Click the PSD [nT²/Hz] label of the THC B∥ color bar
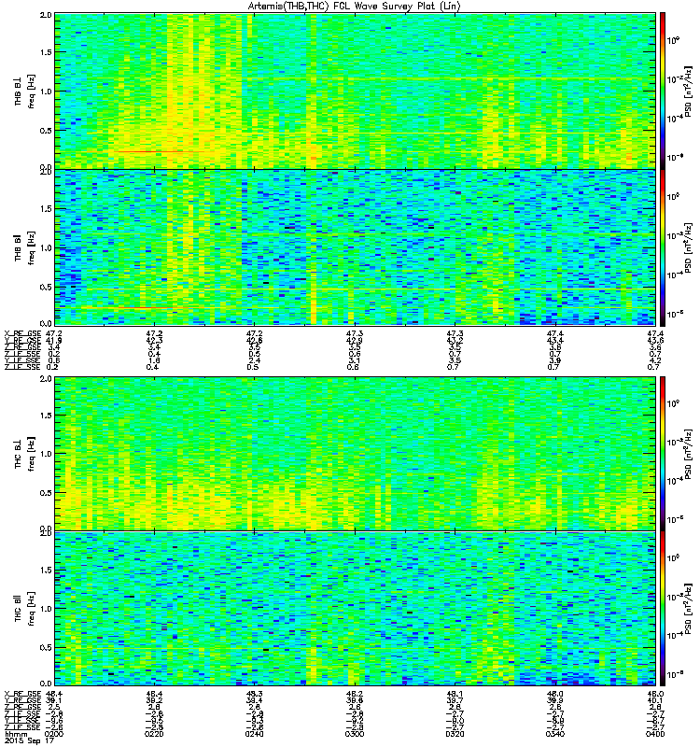This screenshot has height=747, width=700. [689, 610]
